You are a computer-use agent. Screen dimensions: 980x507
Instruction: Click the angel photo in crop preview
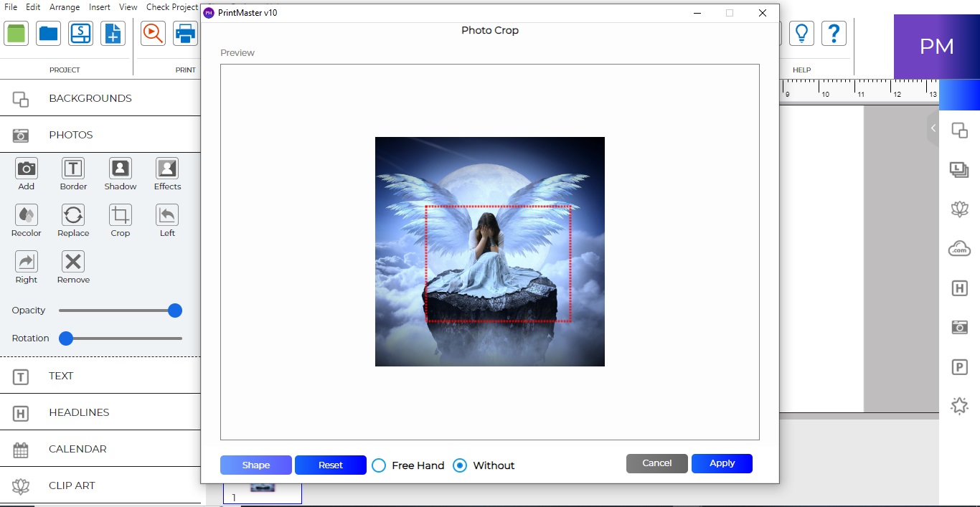490,252
